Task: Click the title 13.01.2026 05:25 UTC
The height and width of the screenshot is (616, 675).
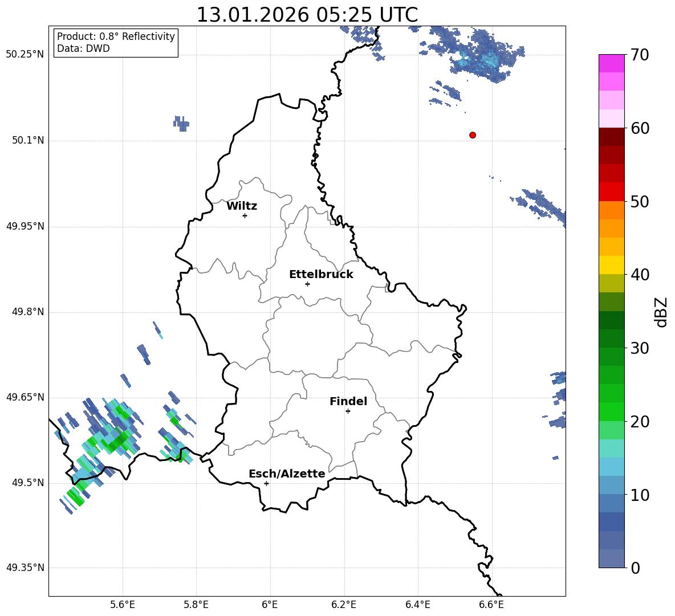Action: pos(307,14)
